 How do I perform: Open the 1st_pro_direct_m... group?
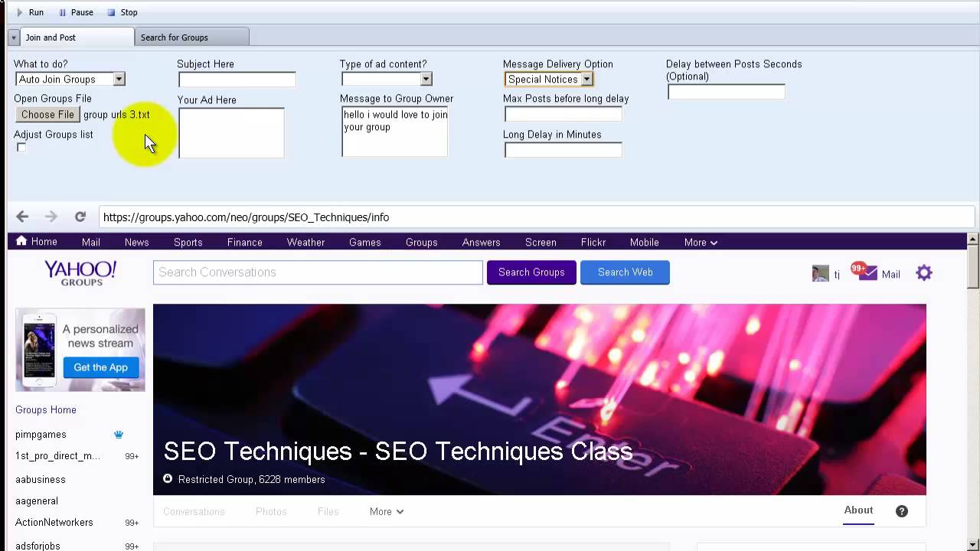57,455
